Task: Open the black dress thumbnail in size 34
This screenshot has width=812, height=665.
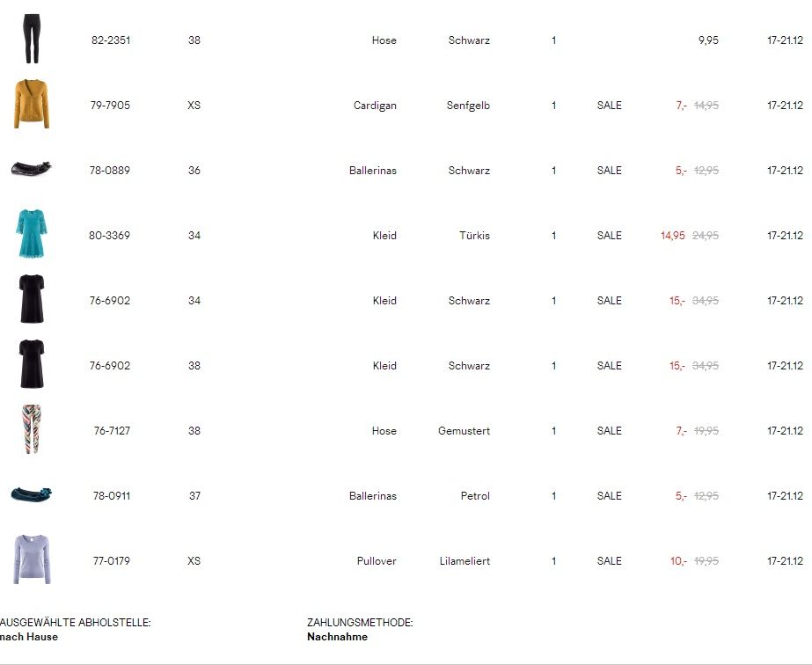Action: click(32, 299)
